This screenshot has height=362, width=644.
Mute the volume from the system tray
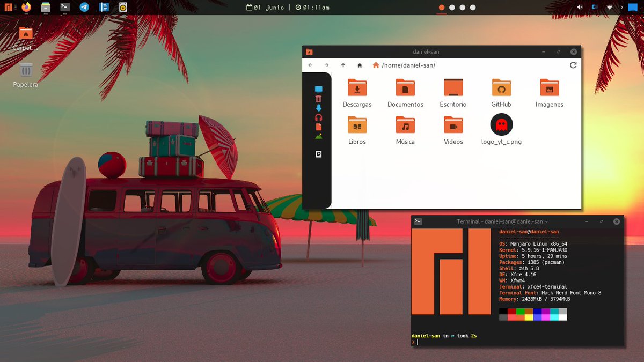(580, 7)
